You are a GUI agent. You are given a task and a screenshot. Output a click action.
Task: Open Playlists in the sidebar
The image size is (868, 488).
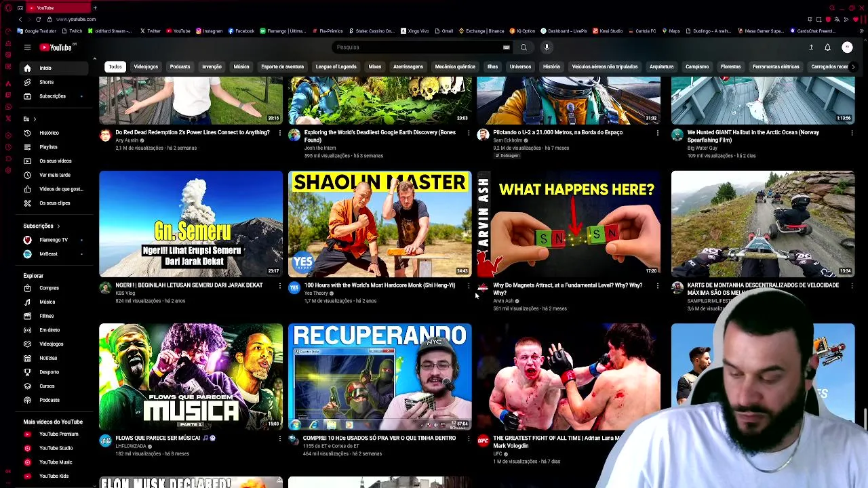point(54,147)
